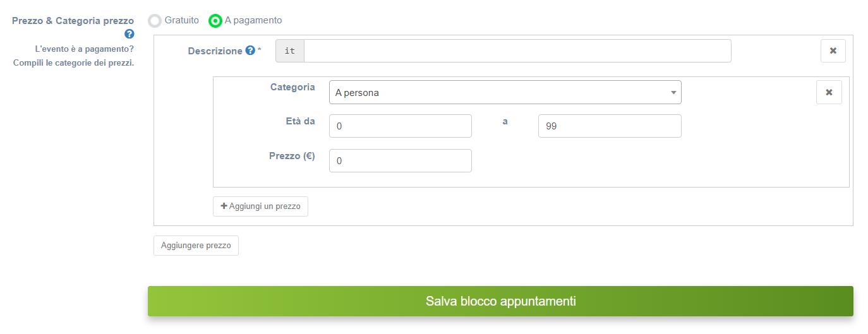Click help icon beside Prezzo & Categoria prezzo
Viewport: 868px width, 334px height.
129,34
